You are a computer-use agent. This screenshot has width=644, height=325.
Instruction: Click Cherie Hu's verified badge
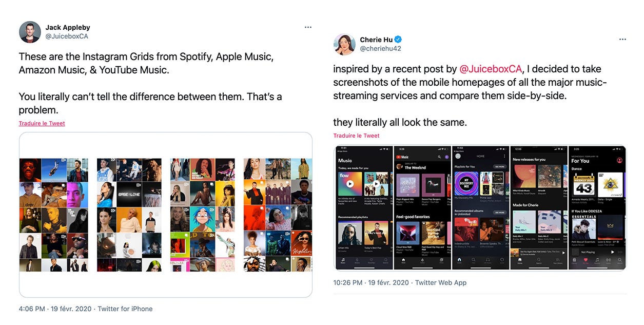[x=398, y=40]
